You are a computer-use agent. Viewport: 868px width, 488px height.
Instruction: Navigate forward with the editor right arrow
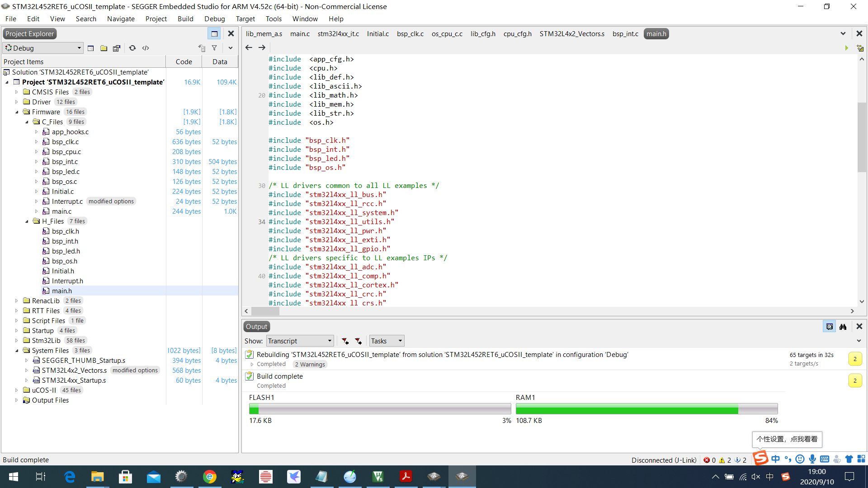click(x=262, y=47)
